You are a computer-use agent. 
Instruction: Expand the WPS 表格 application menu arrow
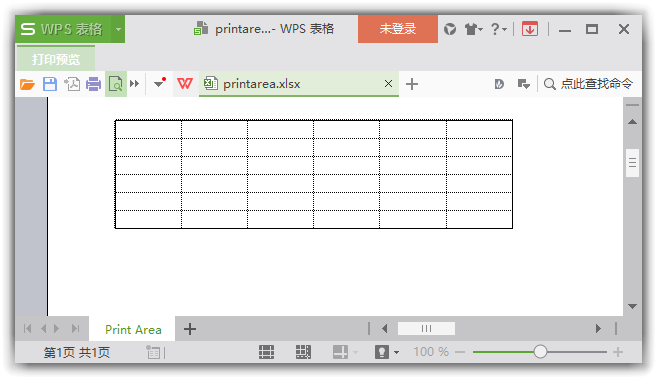[118, 29]
